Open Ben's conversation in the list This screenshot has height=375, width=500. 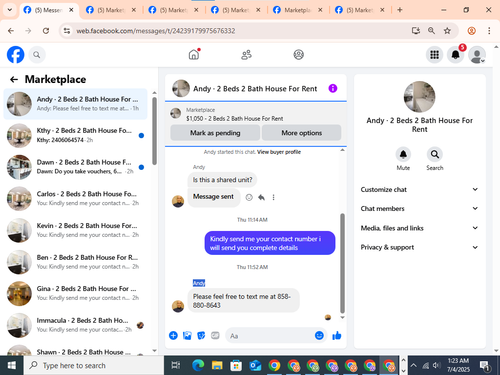pos(75,262)
